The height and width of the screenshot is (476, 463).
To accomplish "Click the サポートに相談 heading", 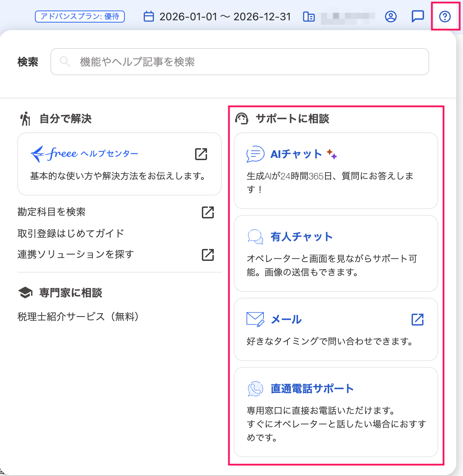I will coord(292,119).
